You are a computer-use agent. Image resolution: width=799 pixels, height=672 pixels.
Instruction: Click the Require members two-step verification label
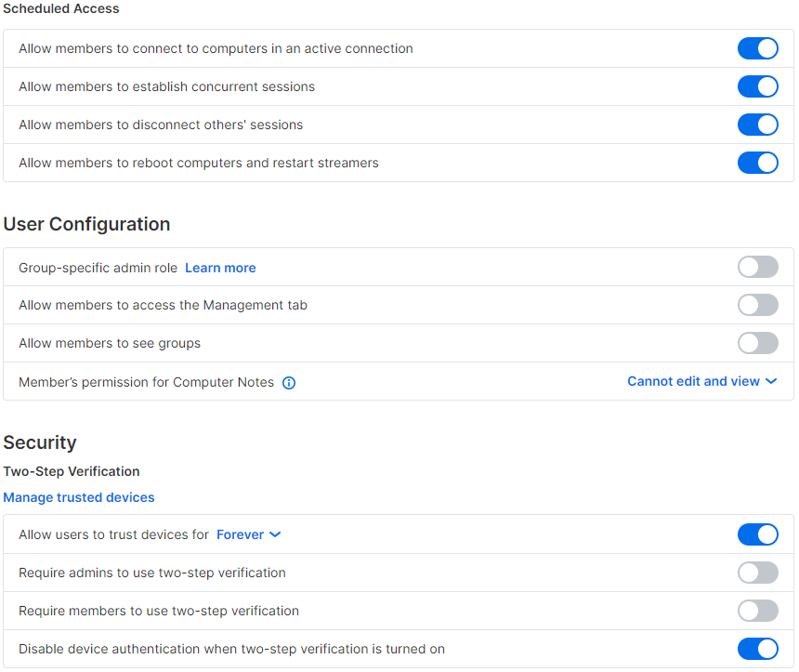tap(159, 611)
